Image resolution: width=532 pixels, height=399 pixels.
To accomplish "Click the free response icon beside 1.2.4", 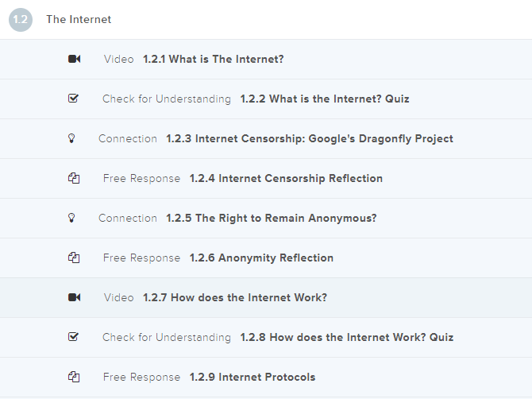I will click(74, 178).
